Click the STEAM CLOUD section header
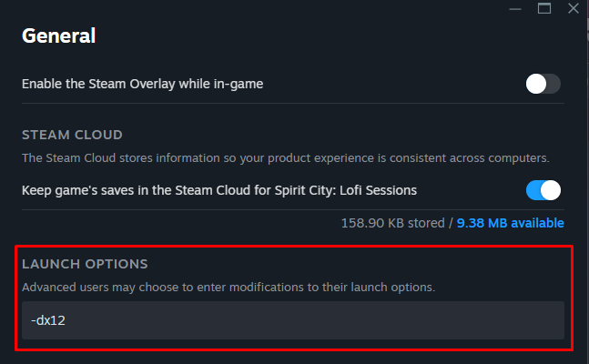Screen dimensions: 589x364 point(72,135)
